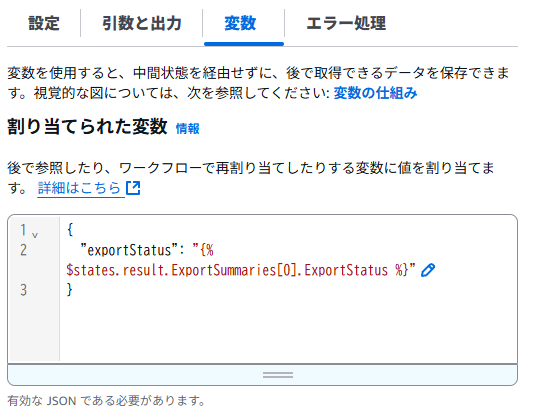Click line number 3 in the gutter
This screenshot has height=416, width=538.
pyautogui.click(x=23, y=290)
